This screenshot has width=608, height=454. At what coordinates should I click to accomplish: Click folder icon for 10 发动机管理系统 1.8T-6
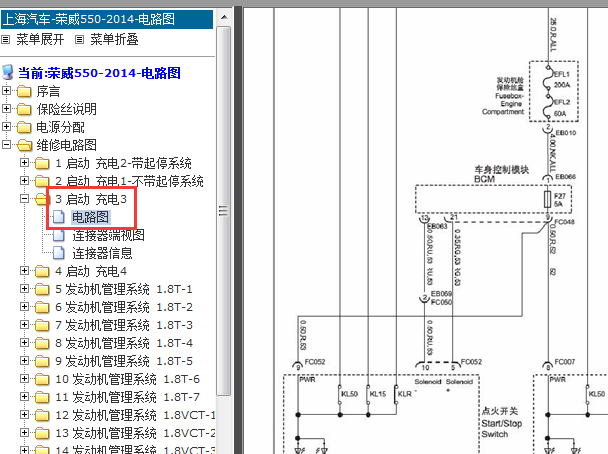42,379
